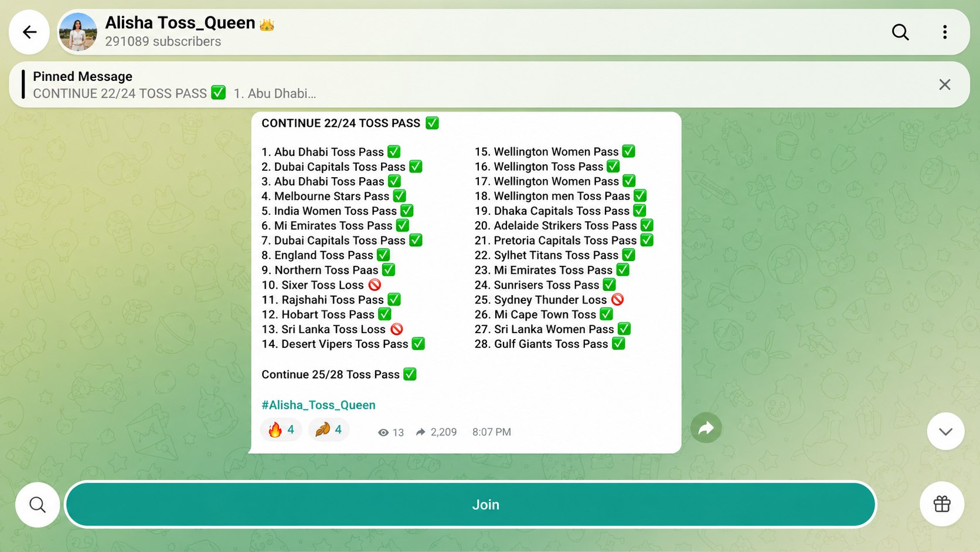Click the green check after England Toss Pass

(x=383, y=255)
